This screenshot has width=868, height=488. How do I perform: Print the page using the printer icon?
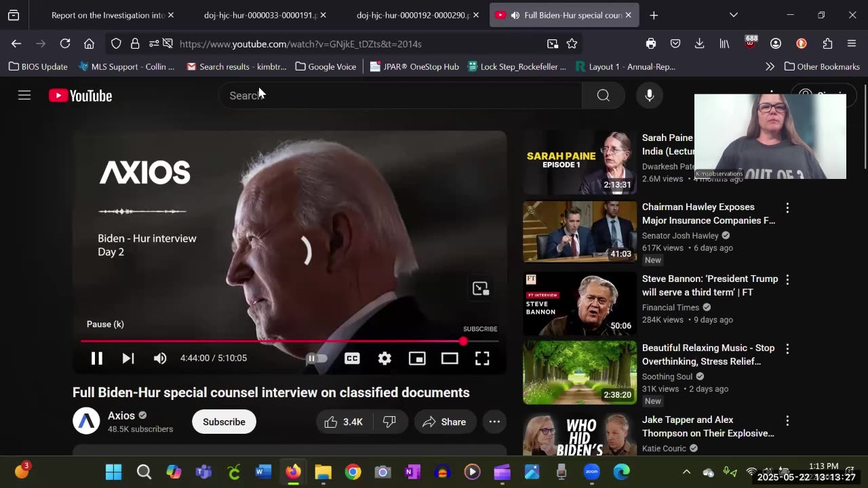(x=651, y=43)
